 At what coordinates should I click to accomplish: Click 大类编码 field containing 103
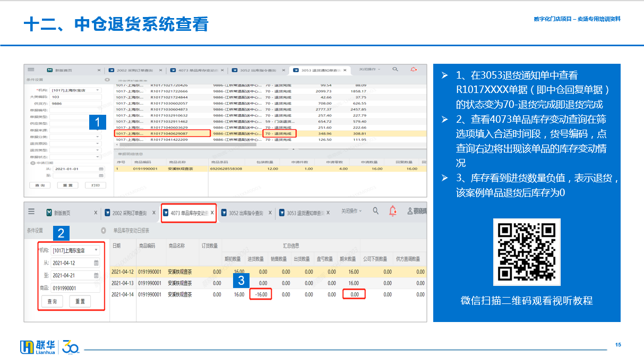click(76, 97)
